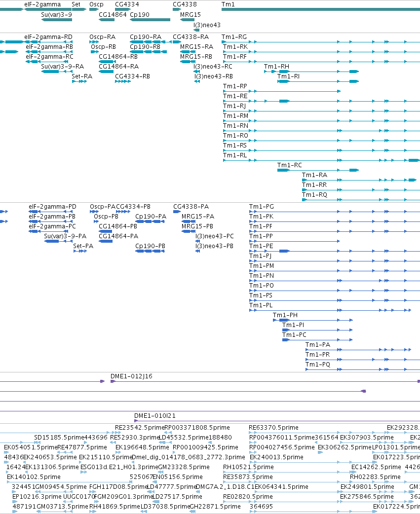Open protein l(3)neo43-PC

[x=214, y=236]
